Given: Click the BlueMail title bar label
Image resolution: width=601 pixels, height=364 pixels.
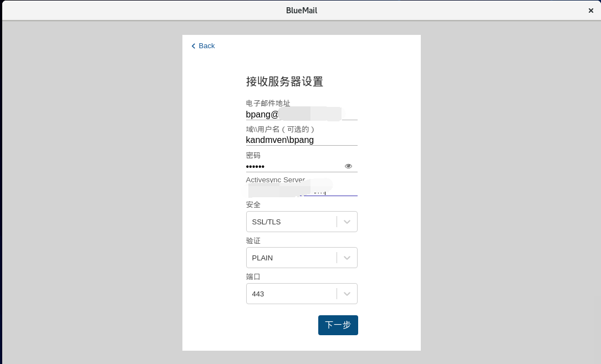Looking at the screenshot, I should pyautogui.click(x=301, y=10).
